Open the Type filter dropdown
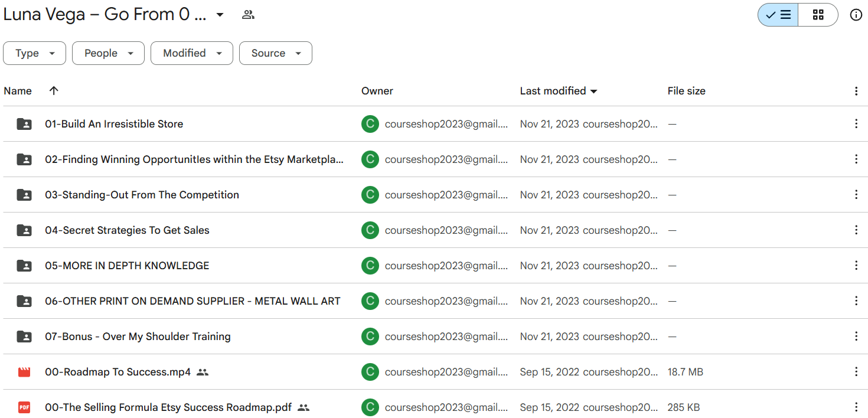868x418 pixels. click(x=35, y=53)
